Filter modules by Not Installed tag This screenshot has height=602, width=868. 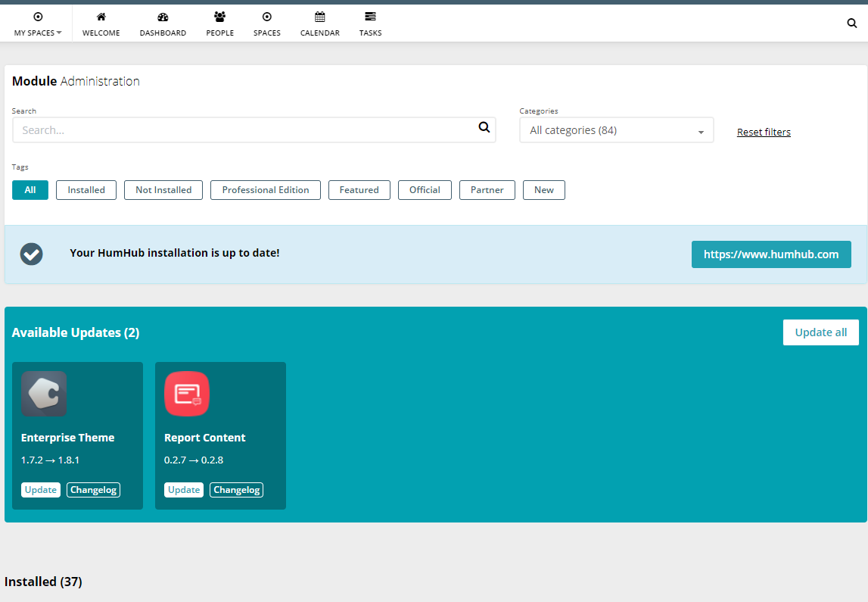[x=163, y=190]
